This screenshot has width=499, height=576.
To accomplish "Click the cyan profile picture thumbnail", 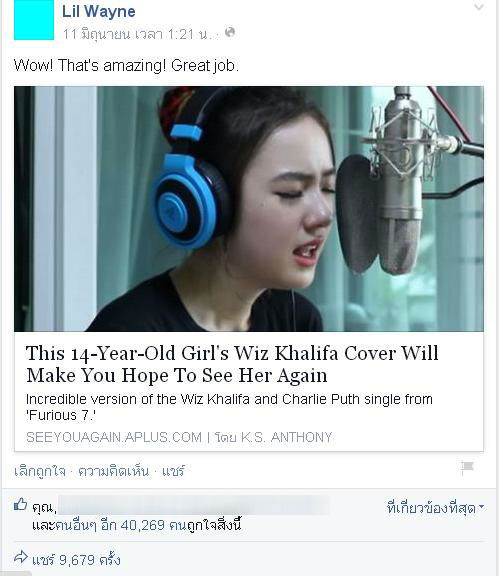I will pos(34,20).
